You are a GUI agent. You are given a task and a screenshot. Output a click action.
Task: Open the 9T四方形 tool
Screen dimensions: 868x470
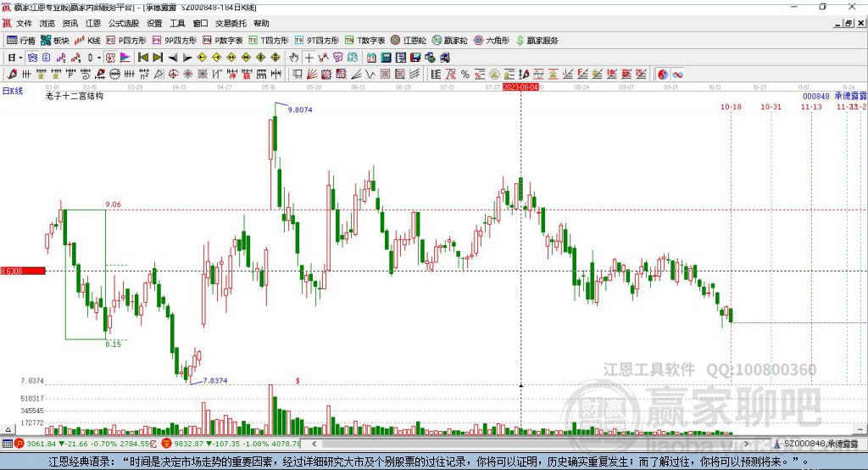coord(317,41)
